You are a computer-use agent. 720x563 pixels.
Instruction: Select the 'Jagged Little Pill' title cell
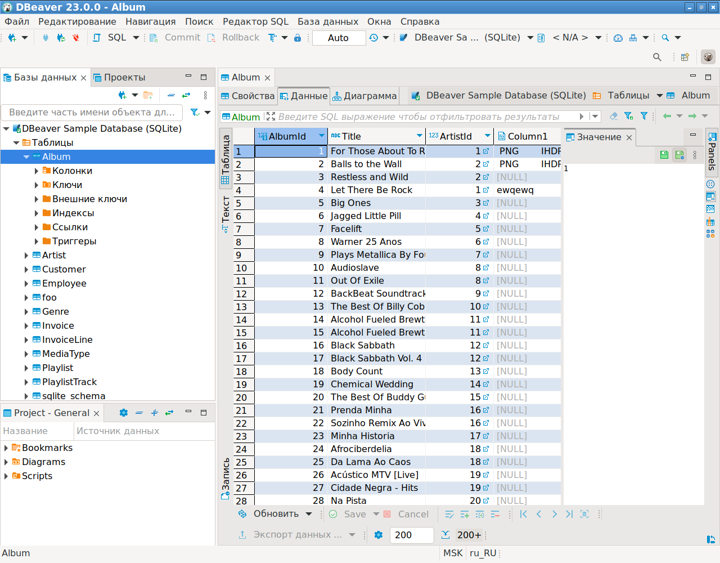[377, 216]
